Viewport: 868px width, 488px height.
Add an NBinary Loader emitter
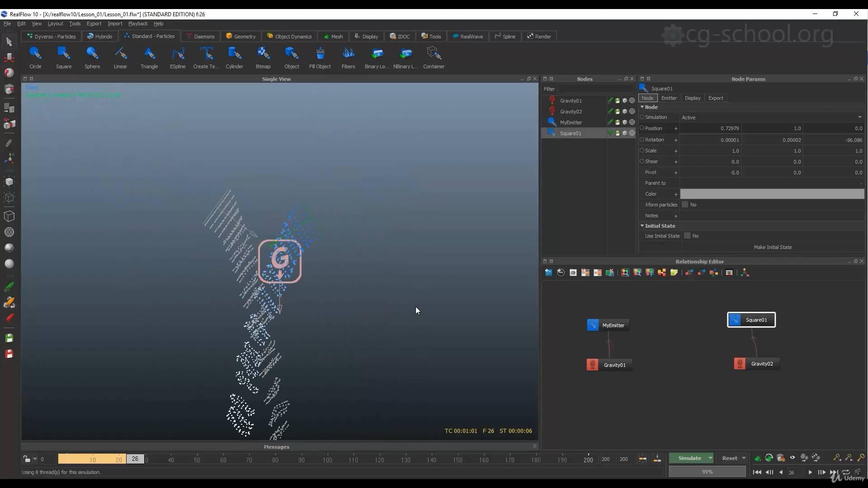tap(406, 57)
